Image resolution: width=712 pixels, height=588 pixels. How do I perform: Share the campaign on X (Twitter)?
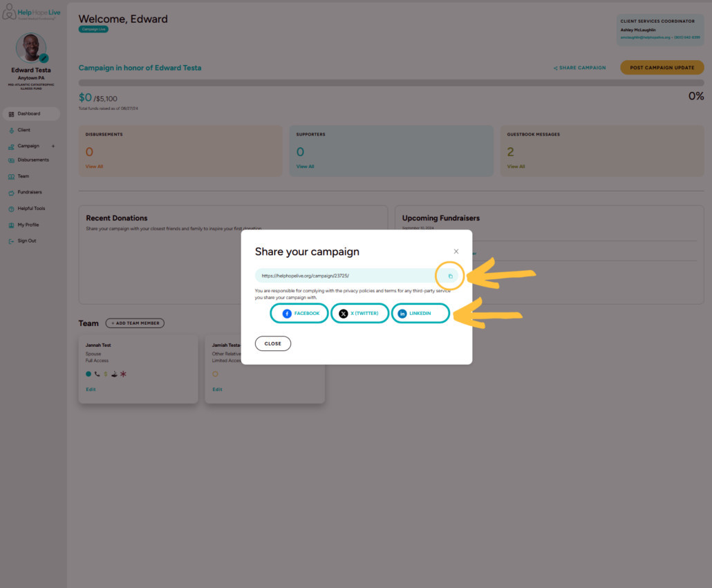pyautogui.click(x=359, y=314)
